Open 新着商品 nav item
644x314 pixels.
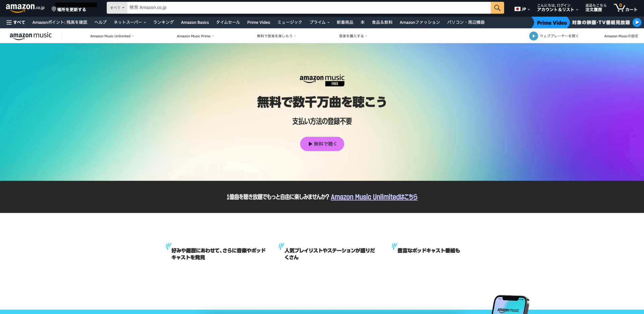(x=345, y=23)
